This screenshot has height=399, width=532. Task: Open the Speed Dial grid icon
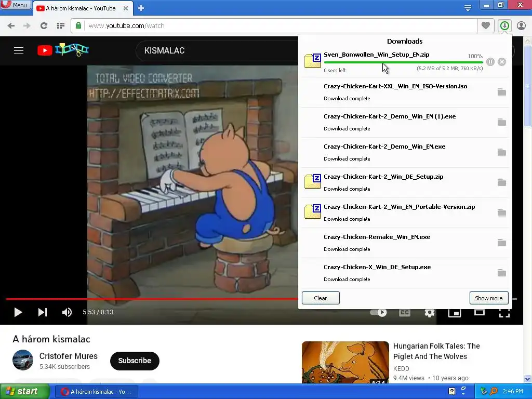[61, 26]
